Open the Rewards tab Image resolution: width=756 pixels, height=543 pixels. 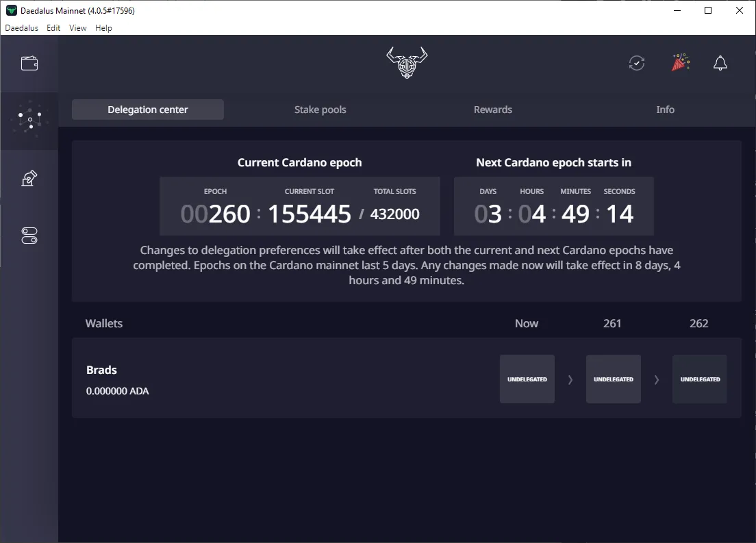pos(493,110)
